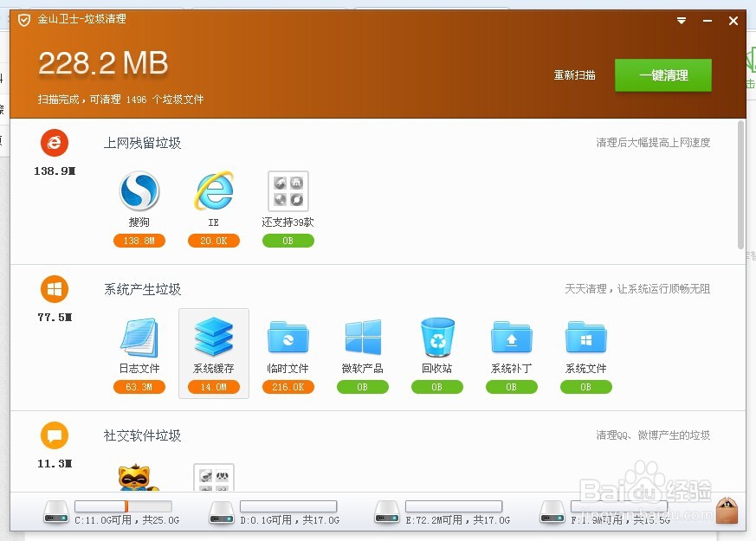Click the 216.0K badge under 临时文件
Viewport: 756px width, 541px height.
click(x=288, y=387)
